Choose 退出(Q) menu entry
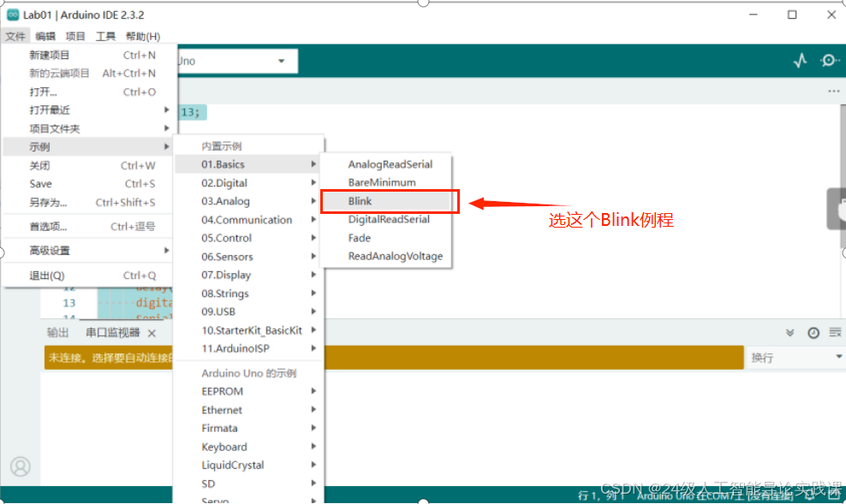Viewport: 846px width, 504px height. 88,276
